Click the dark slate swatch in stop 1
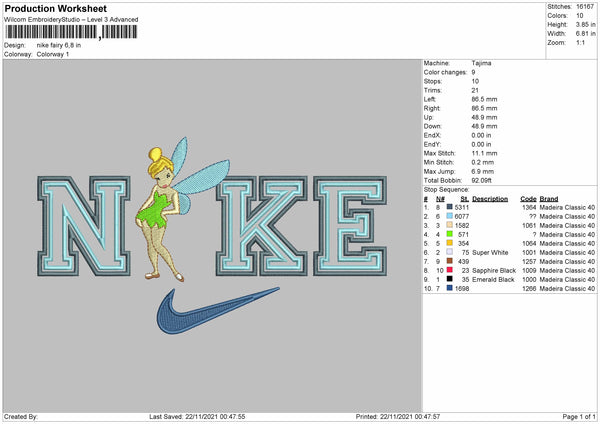The height and width of the screenshot is (424, 600). [450, 207]
